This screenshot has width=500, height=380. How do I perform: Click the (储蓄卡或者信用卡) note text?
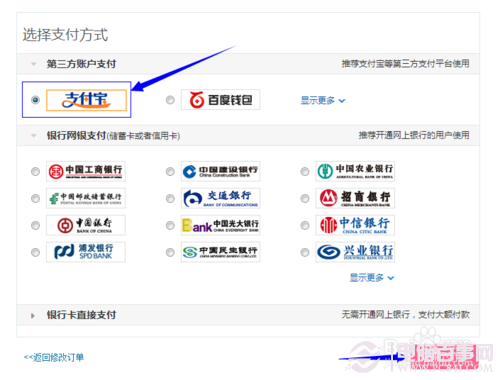[x=143, y=136]
